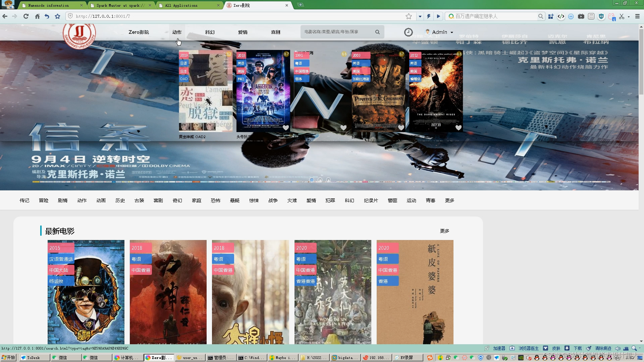This screenshot has height=362, width=644.
Task: Like the Dark Knight Rises poster heart
Action: (458, 127)
